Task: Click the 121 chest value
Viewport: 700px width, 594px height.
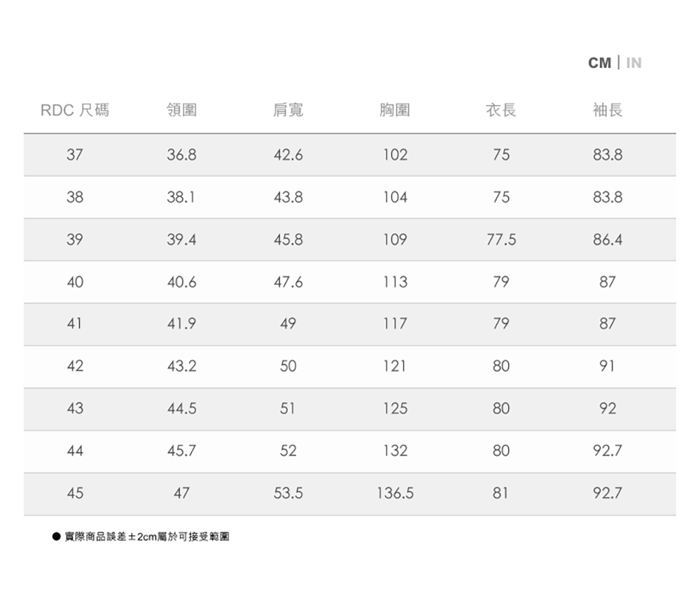Action: click(x=395, y=366)
